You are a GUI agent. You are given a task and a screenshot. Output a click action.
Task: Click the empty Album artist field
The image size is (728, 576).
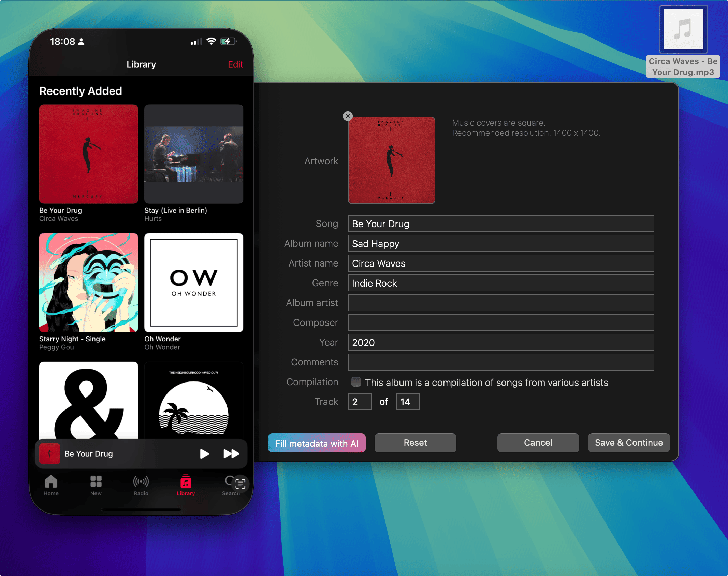coord(501,303)
